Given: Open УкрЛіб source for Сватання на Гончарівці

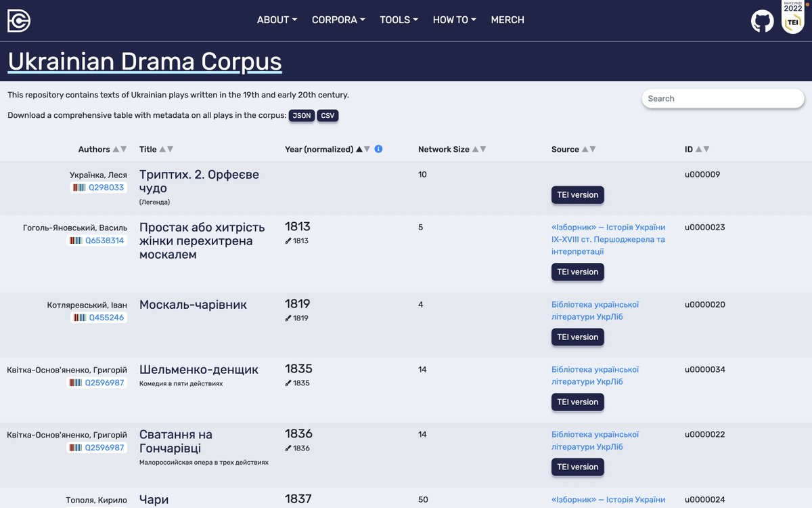Looking at the screenshot, I should coord(595,441).
